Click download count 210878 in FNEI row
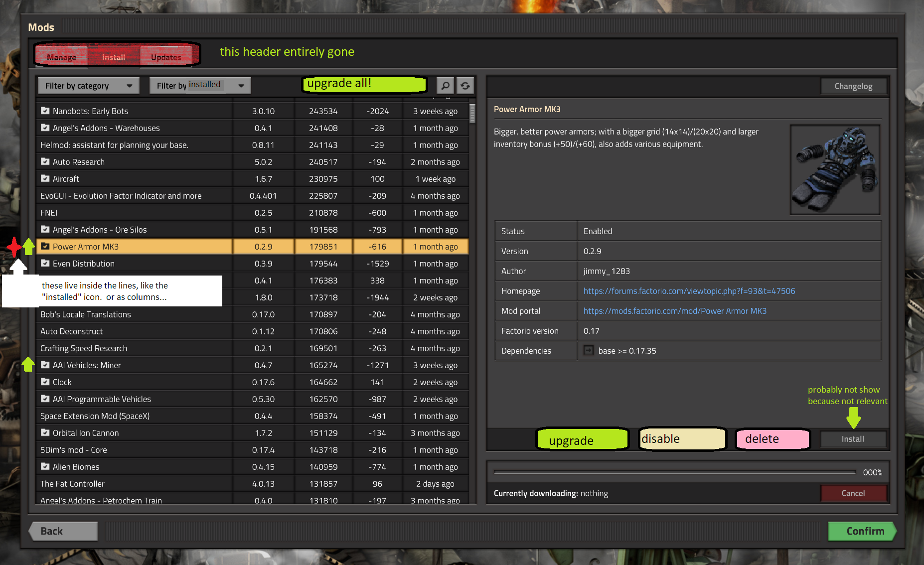The image size is (924, 565). pyautogui.click(x=323, y=213)
